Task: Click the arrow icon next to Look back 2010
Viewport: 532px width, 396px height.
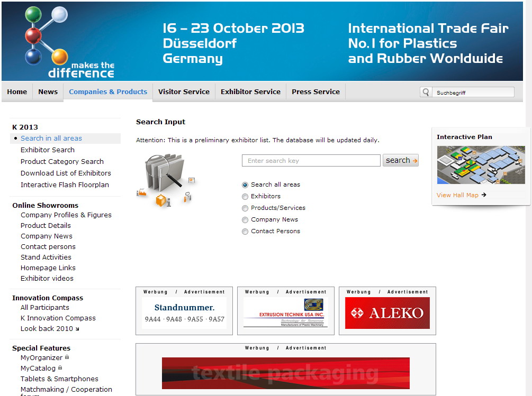Action: click(77, 329)
